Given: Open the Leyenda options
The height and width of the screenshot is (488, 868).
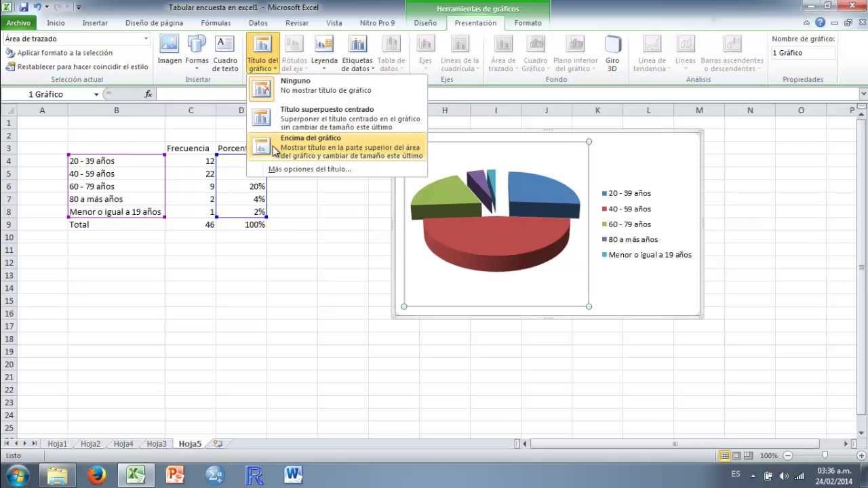Looking at the screenshot, I should click(324, 53).
